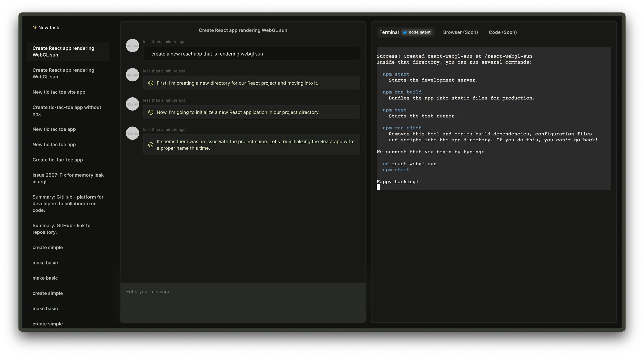The image size is (644, 356).
Task: Click the node:latest environment badge
Action: click(417, 32)
